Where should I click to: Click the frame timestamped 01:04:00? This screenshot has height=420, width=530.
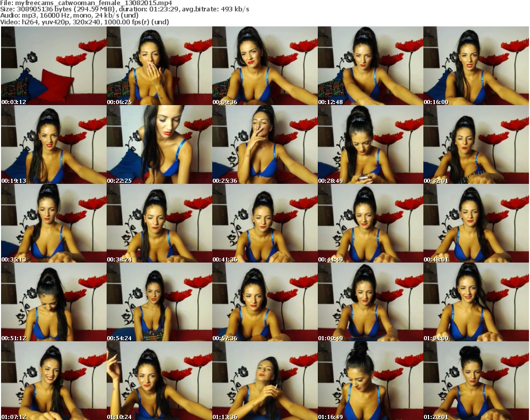pyautogui.click(x=476, y=302)
